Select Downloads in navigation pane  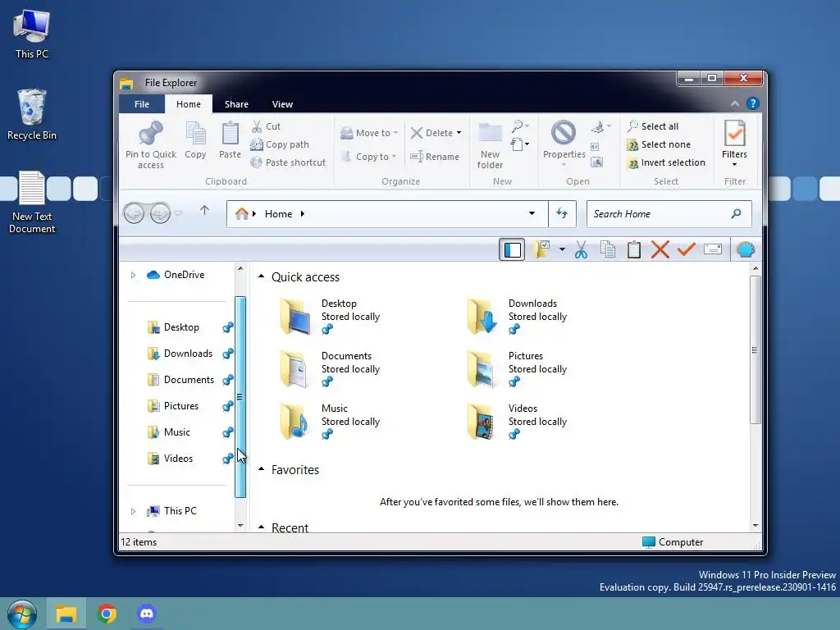tap(188, 354)
